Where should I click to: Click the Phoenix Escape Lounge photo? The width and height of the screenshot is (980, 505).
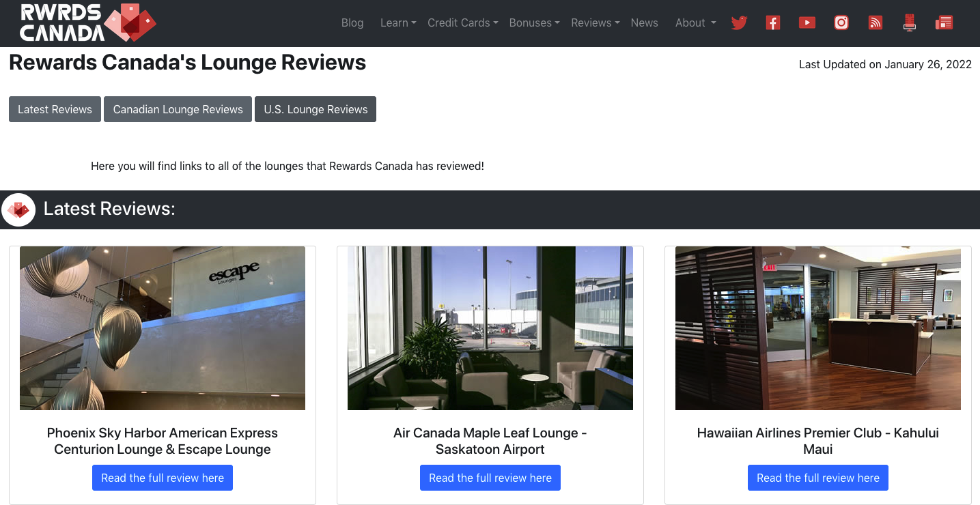click(x=163, y=328)
